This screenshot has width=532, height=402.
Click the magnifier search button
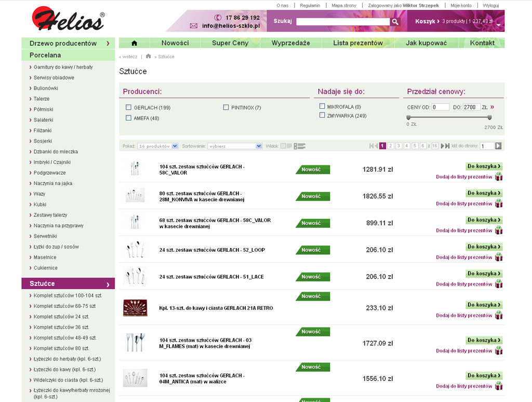[x=395, y=22]
